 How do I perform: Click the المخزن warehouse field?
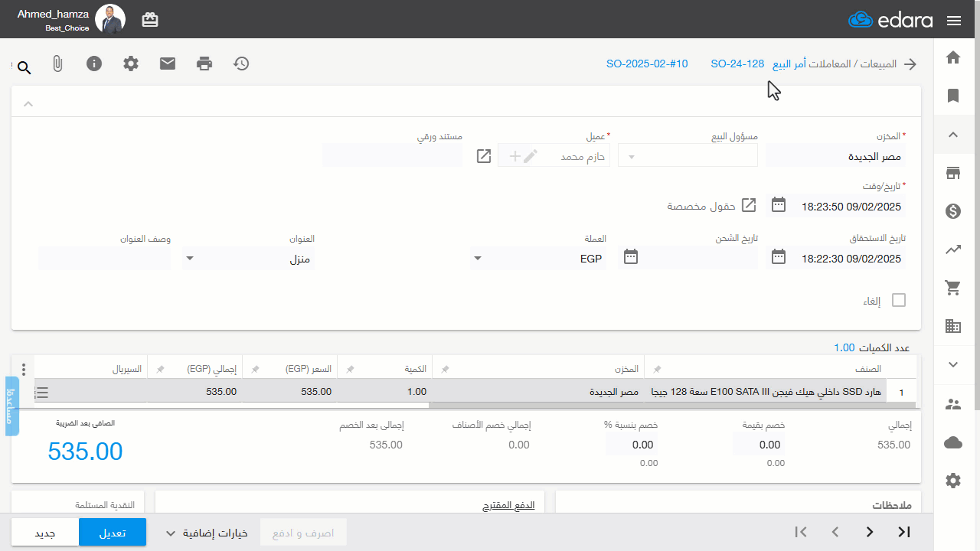click(835, 156)
